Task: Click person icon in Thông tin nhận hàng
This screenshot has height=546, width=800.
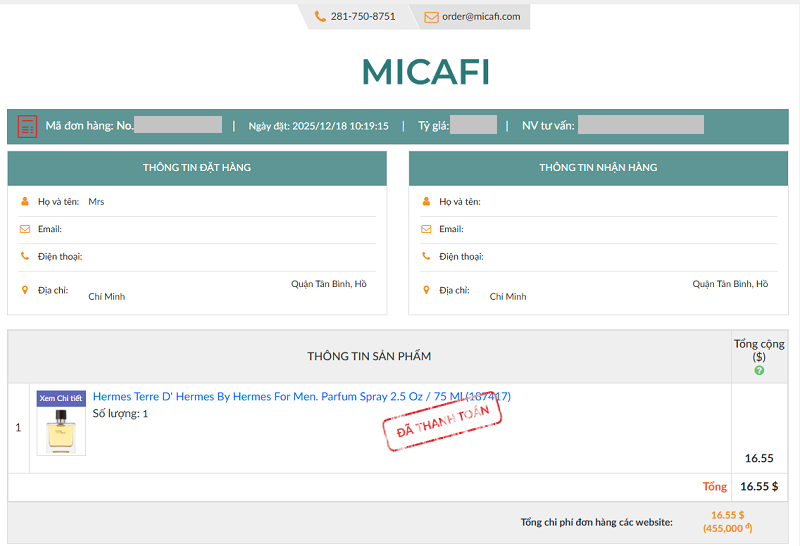Action: point(426,202)
